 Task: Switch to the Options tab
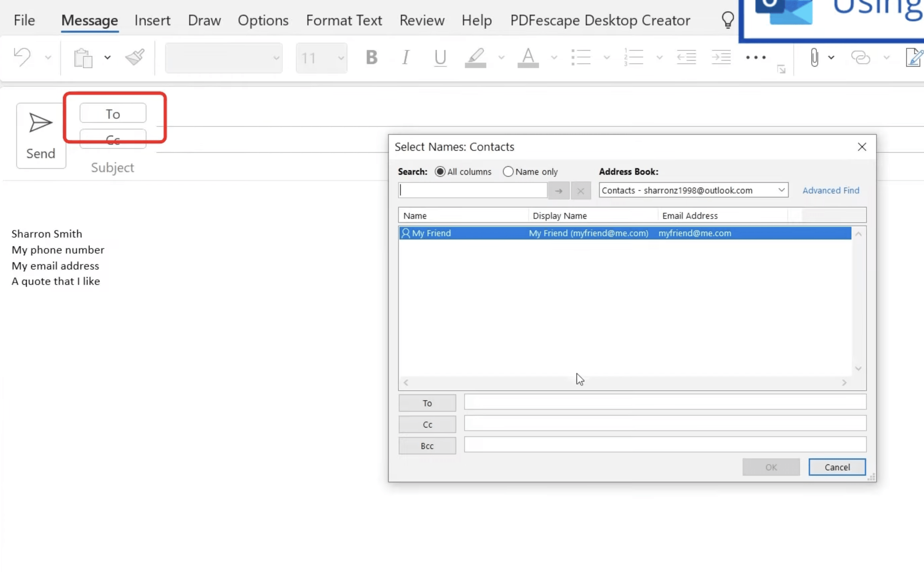click(x=263, y=20)
